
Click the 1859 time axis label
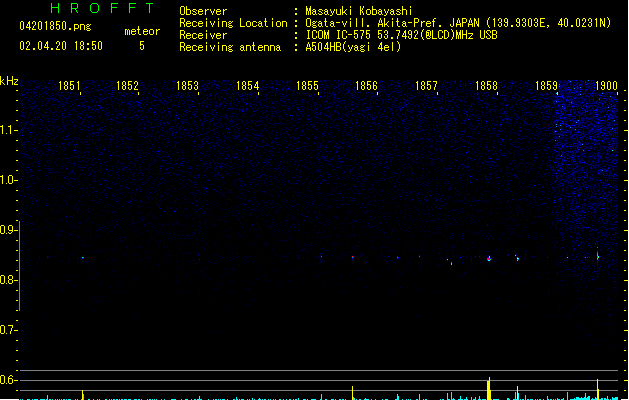coord(546,86)
